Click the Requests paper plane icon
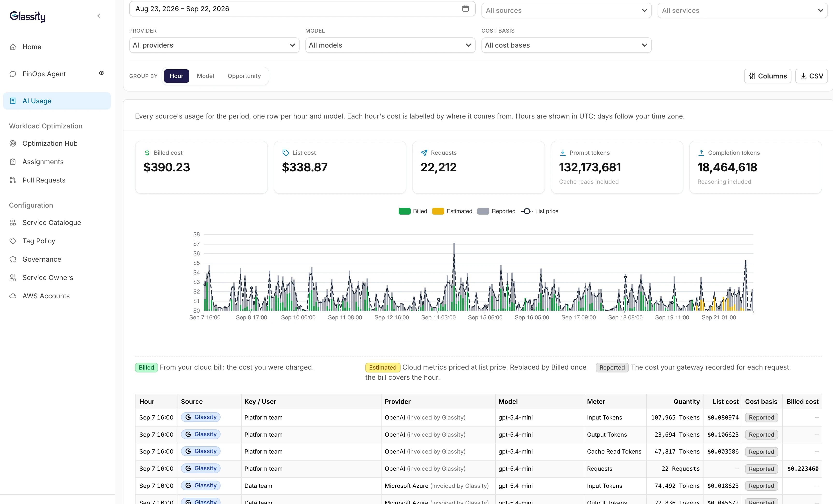Screen dimensions: 833x504 424,153
